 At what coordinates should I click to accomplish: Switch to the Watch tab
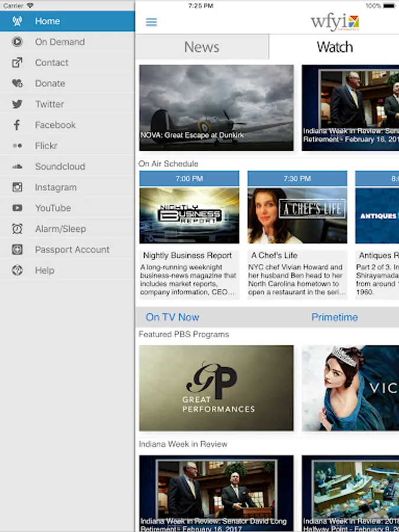[x=334, y=47]
